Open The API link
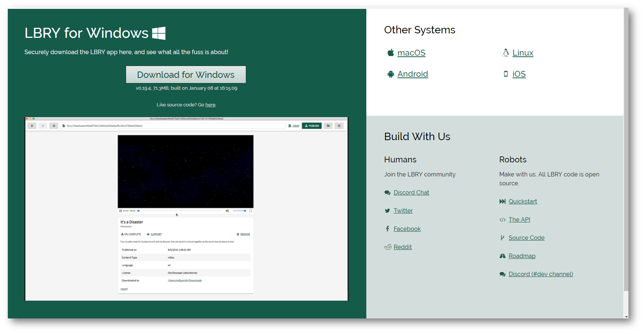 tap(519, 219)
